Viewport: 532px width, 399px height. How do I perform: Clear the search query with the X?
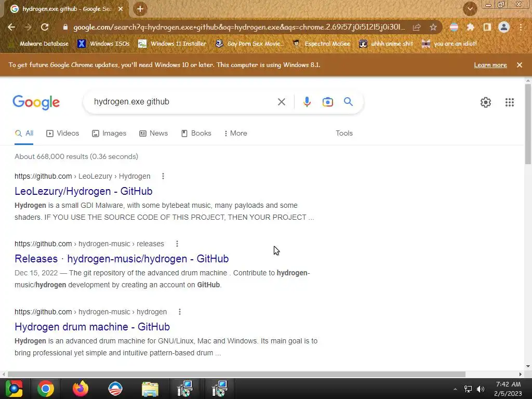281,102
